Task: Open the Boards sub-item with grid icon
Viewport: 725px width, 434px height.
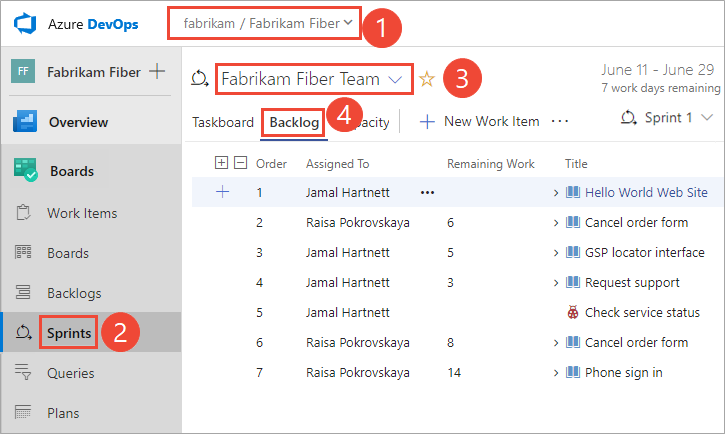Action: [x=68, y=253]
